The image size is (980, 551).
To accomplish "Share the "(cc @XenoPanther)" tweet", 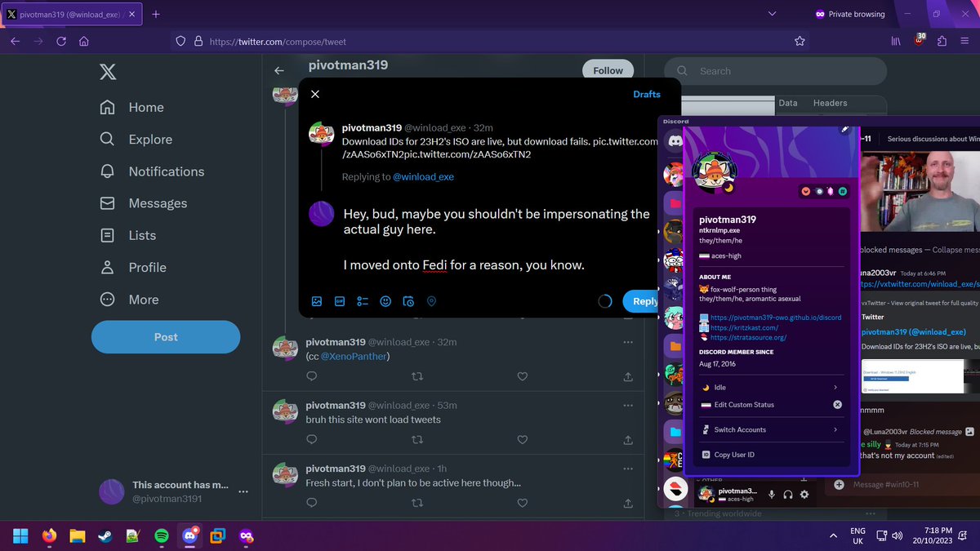I will click(x=627, y=376).
